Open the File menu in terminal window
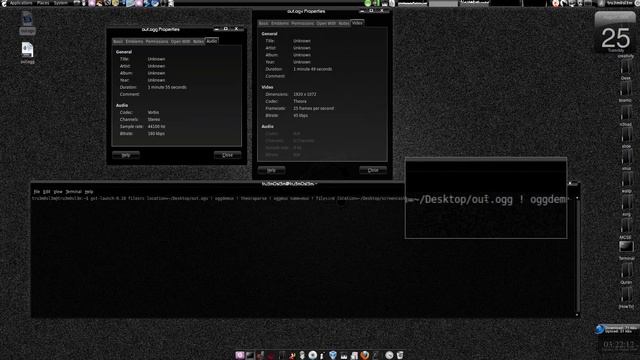Image resolution: width=640 pixels, height=360 pixels. click(x=37, y=191)
